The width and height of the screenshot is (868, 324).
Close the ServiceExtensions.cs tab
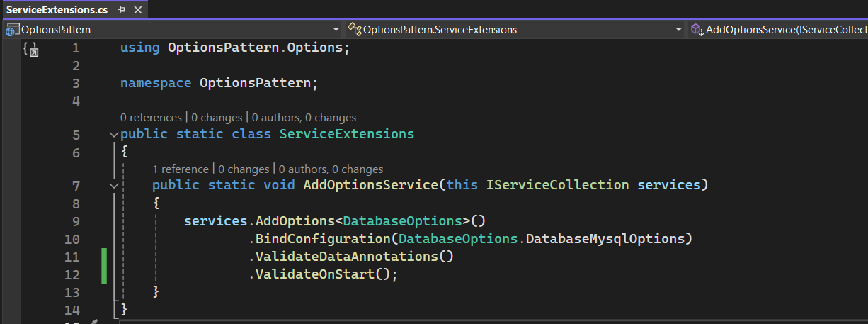[137, 10]
